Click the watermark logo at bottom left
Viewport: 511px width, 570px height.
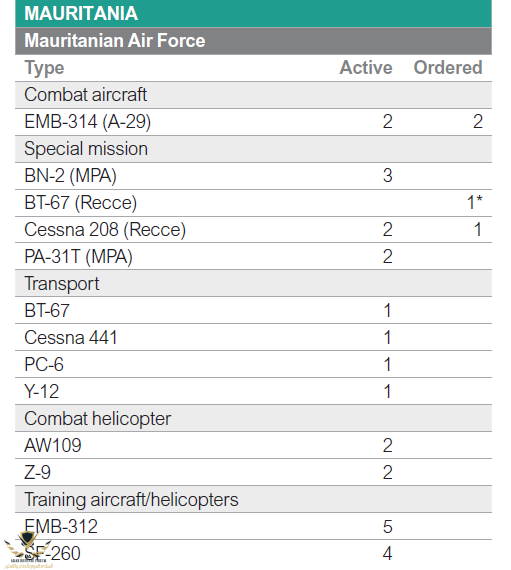coord(28,550)
